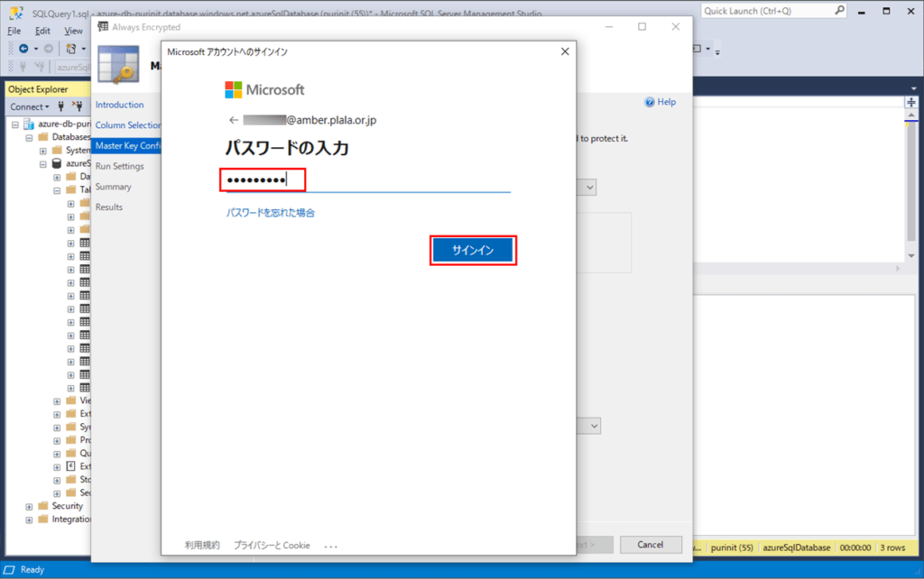
Task: Click the 00:00:00 elapsed time in status bar
Action: [855, 547]
